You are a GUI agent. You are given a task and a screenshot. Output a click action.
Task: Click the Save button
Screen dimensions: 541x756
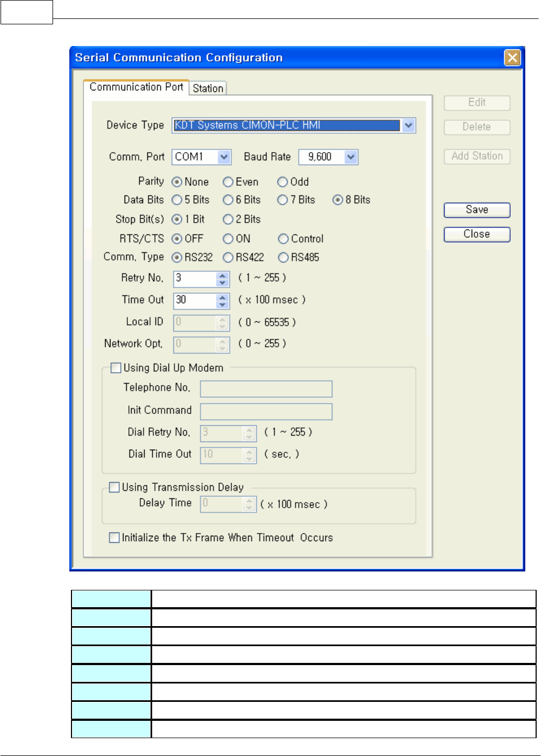477,210
